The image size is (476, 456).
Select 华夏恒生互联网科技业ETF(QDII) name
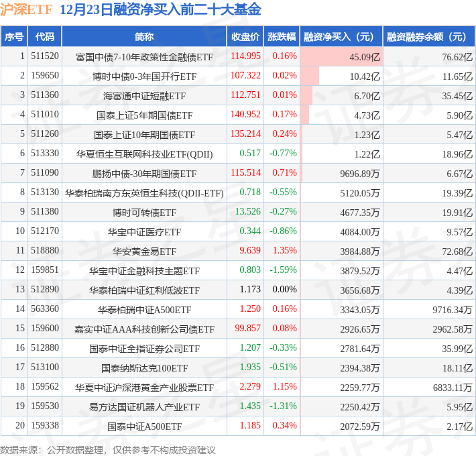(144, 154)
